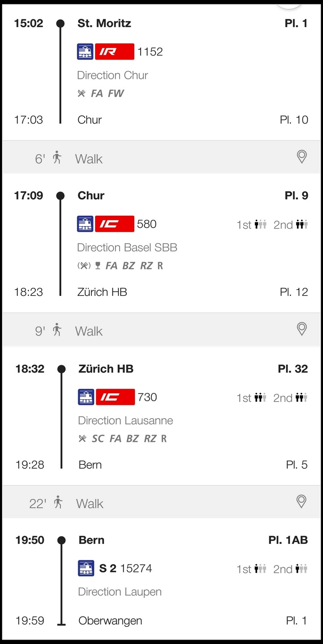323x644 pixels.
Task: Tap Direction Basel SBB text
Action: pyautogui.click(x=127, y=248)
